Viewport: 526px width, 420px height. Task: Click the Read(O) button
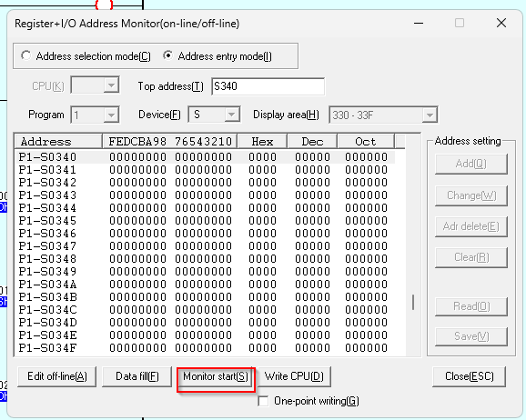[x=471, y=306]
